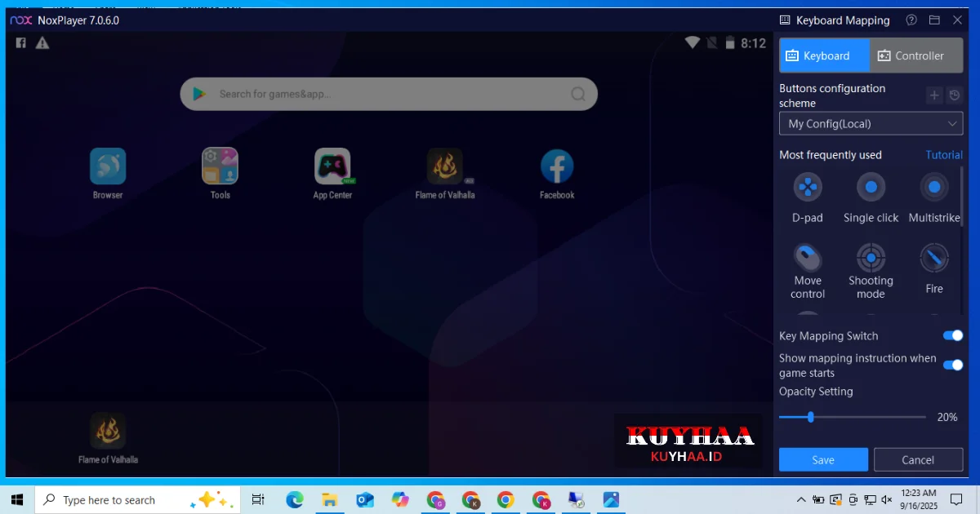
Task: Select the D-pad mapping control
Action: (808, 188)
